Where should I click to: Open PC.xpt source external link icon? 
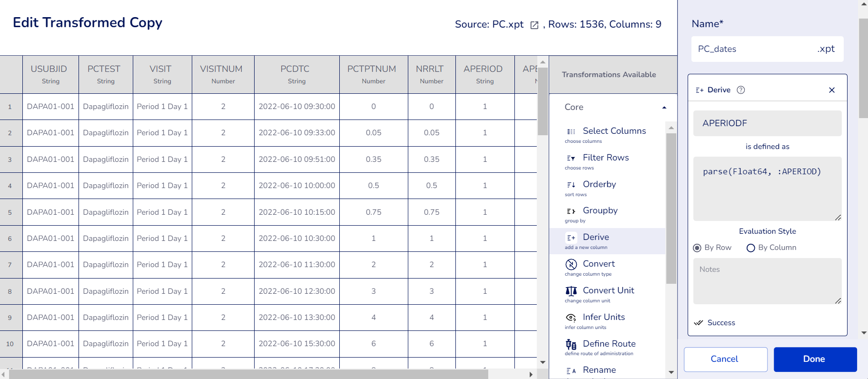534,25
